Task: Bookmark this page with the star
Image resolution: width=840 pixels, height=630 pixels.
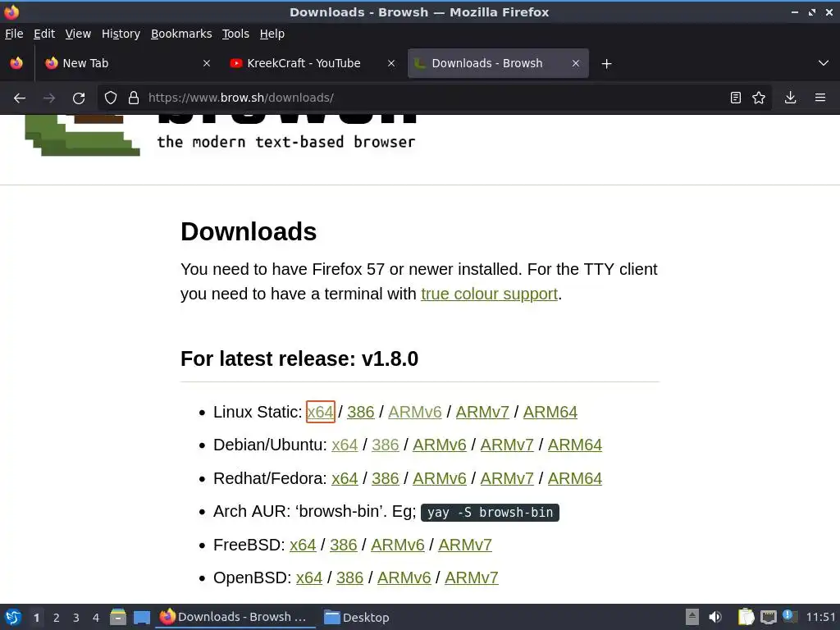Action: tap(759, 98)
